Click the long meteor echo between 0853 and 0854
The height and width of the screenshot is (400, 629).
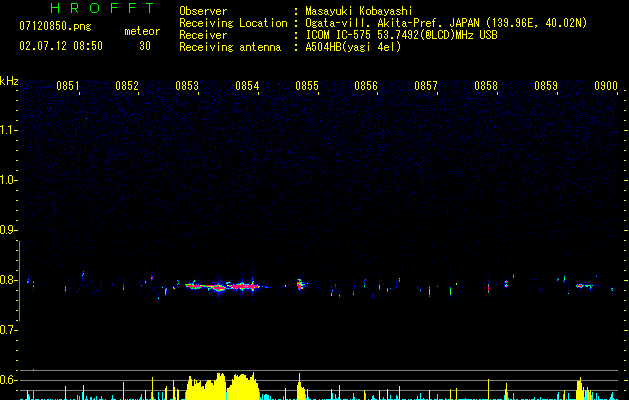click(223, 286)
